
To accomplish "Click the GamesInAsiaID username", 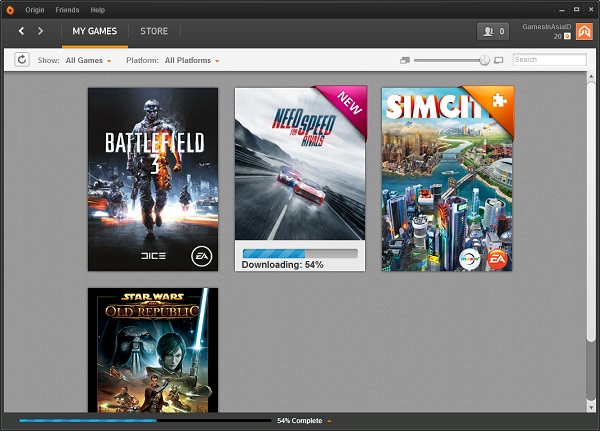I will point(547,27).
